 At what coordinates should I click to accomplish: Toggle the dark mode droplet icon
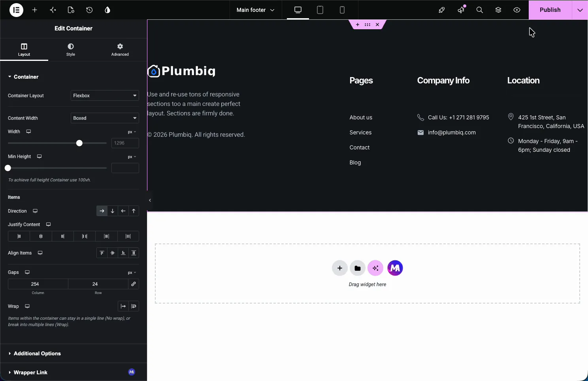107,10
